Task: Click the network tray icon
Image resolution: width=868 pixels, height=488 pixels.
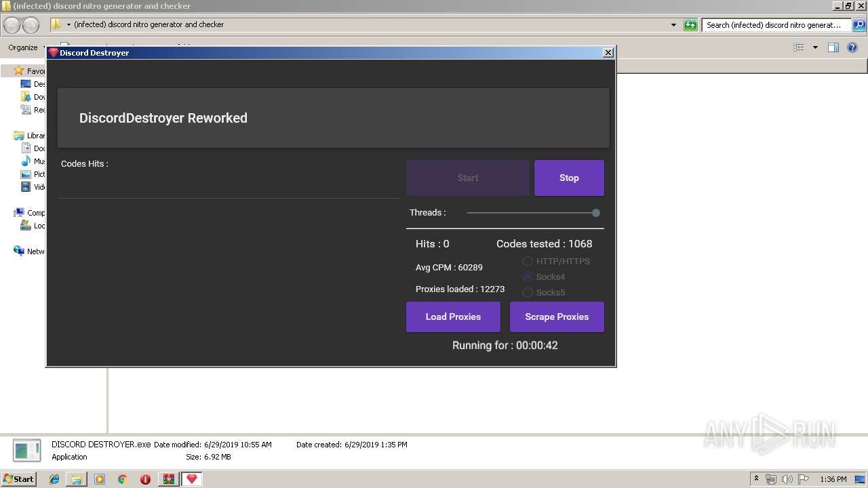Action: 771,479
